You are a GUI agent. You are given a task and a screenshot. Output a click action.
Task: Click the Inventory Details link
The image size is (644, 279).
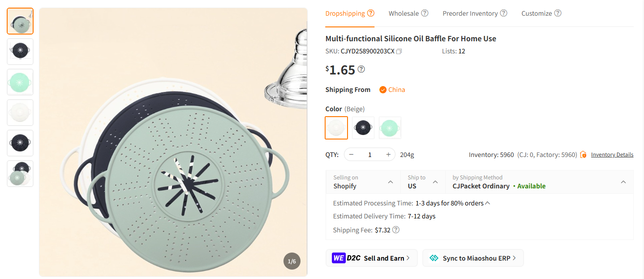(x=612, y=154)
